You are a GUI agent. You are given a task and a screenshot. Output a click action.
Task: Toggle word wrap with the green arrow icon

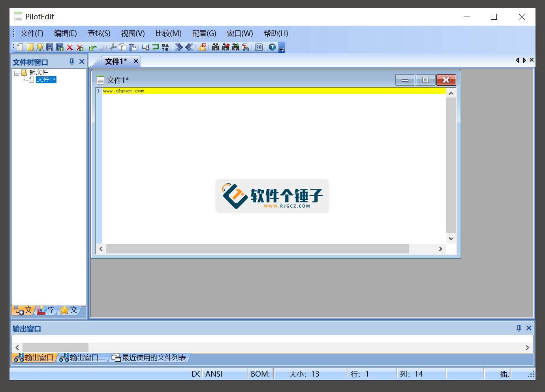156,47
